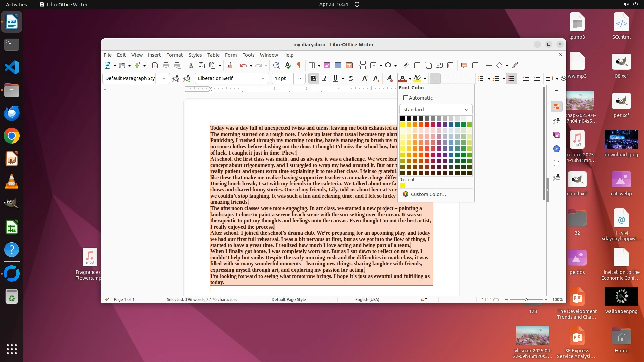Toggle Bold formatting button
Viewport: 644px width, 362px height.
click(313, 78)
